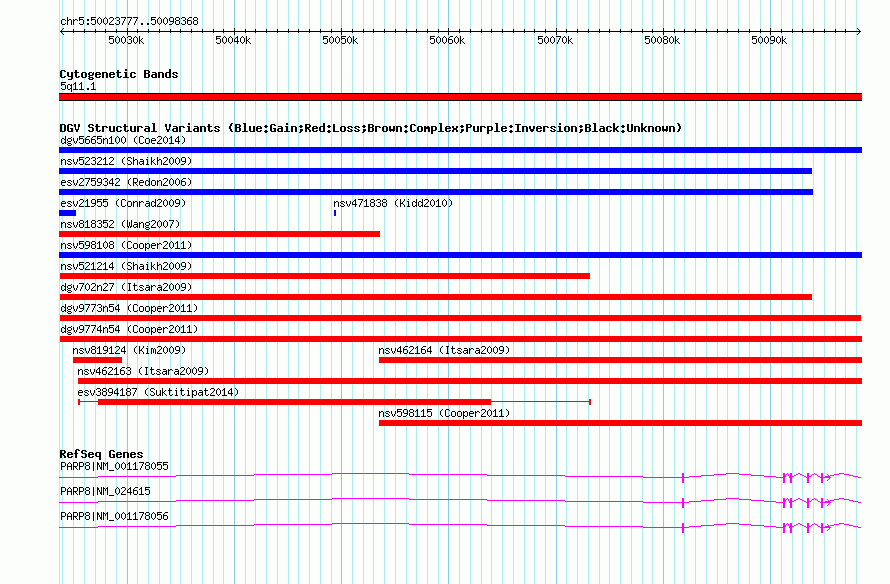Open variant dgv9773n54 (Cooper2011) label
Viewport: 890px width, 584px height.
click(x=129, y=308)
